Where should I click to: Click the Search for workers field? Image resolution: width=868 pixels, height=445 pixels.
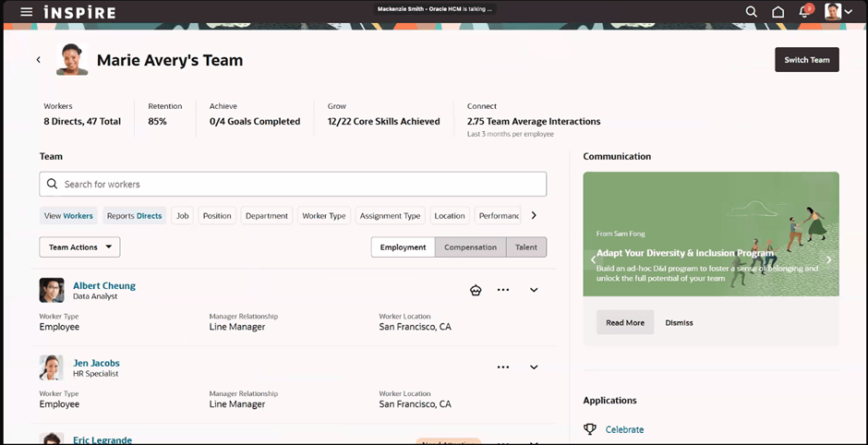293,185
